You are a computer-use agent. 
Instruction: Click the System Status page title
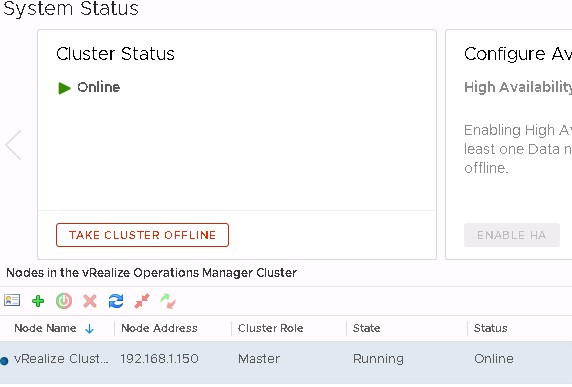[71, 8]
